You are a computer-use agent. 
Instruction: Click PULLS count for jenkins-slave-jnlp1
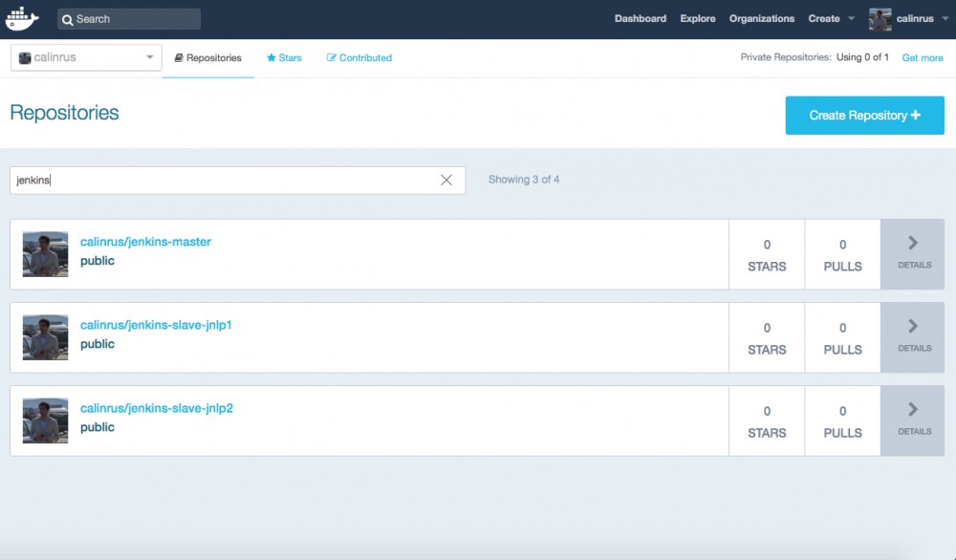[842, 338]
